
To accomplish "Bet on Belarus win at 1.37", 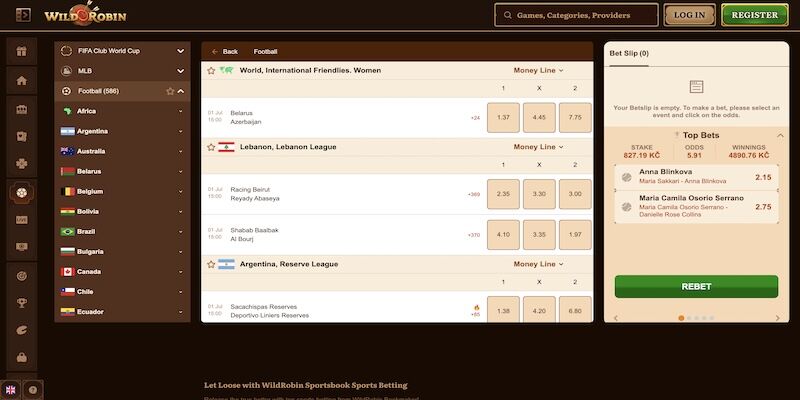I will 503,117.
